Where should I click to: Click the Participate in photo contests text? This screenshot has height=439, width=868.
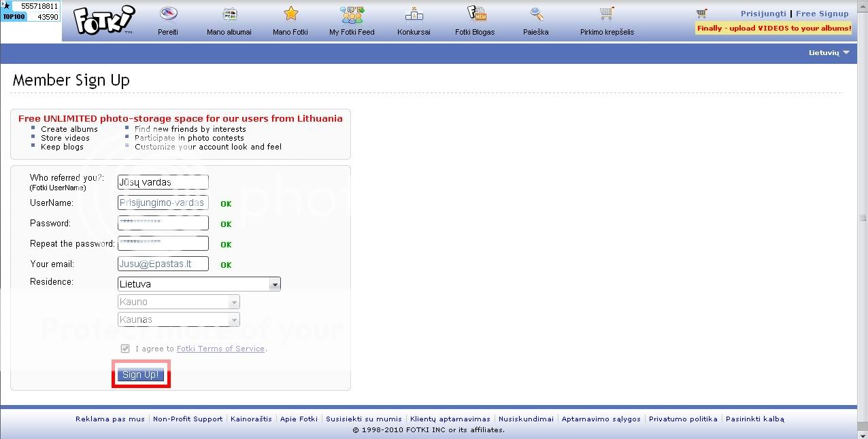pos(189,138)
